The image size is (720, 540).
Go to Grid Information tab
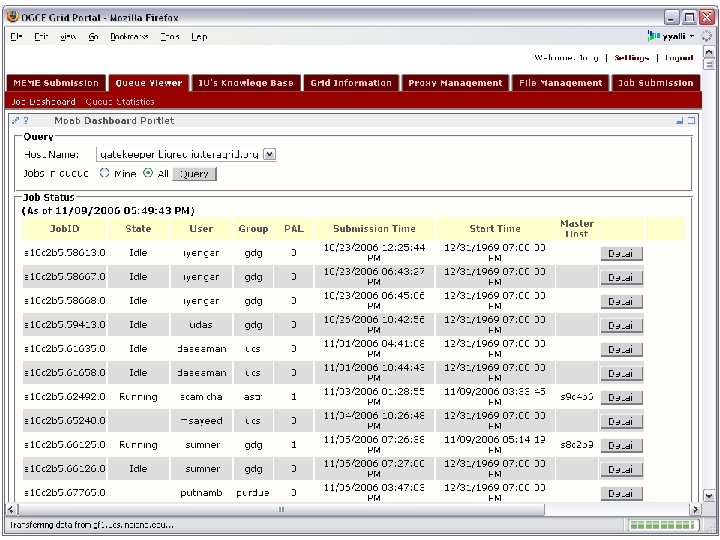351,83
